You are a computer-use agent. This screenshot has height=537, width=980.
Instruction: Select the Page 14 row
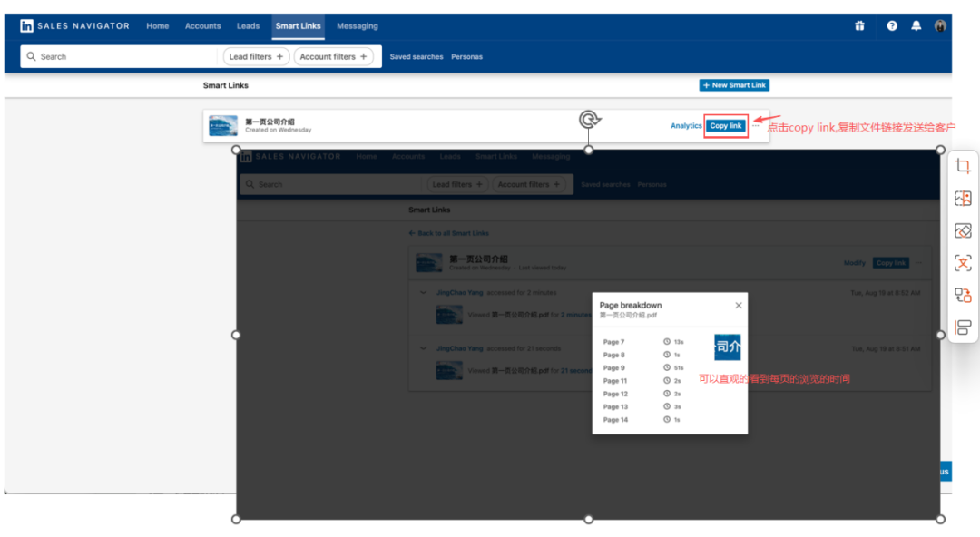(x=643, y=419)
